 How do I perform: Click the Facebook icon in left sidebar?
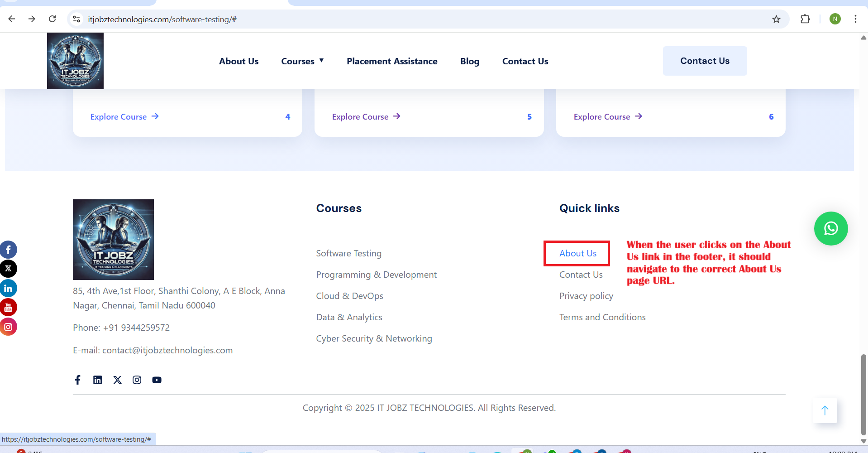click(8, 250)
